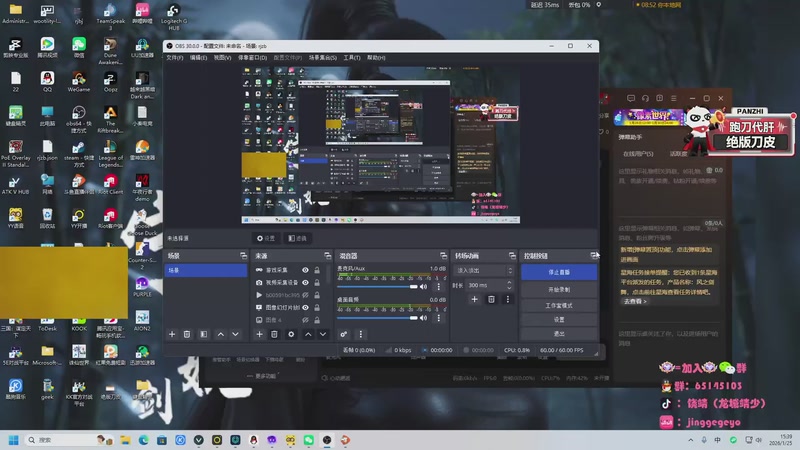Open advanced audio properties gears icon
The image size is (800, 450).
click(x=344, y=334)
